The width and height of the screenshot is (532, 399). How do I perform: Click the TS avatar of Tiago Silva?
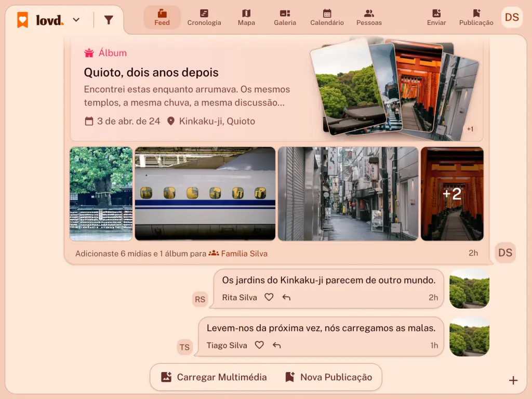pos(184,347)
